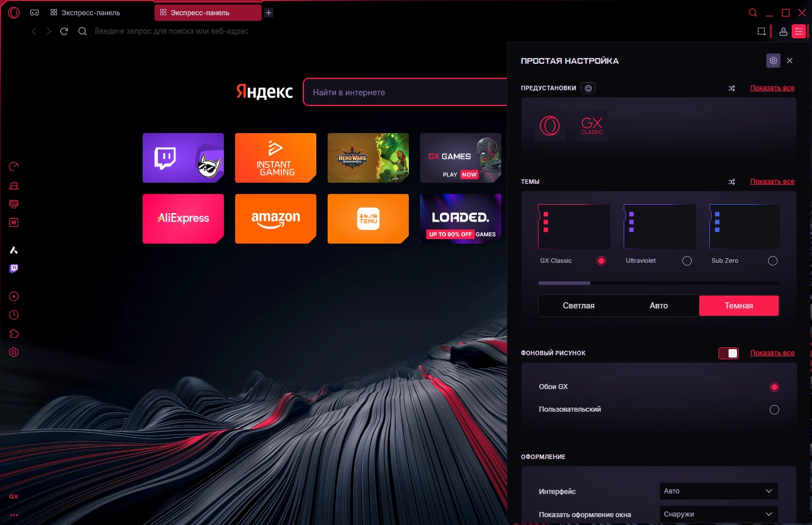Select the Sub Zero theme radio button

point(773,261)
